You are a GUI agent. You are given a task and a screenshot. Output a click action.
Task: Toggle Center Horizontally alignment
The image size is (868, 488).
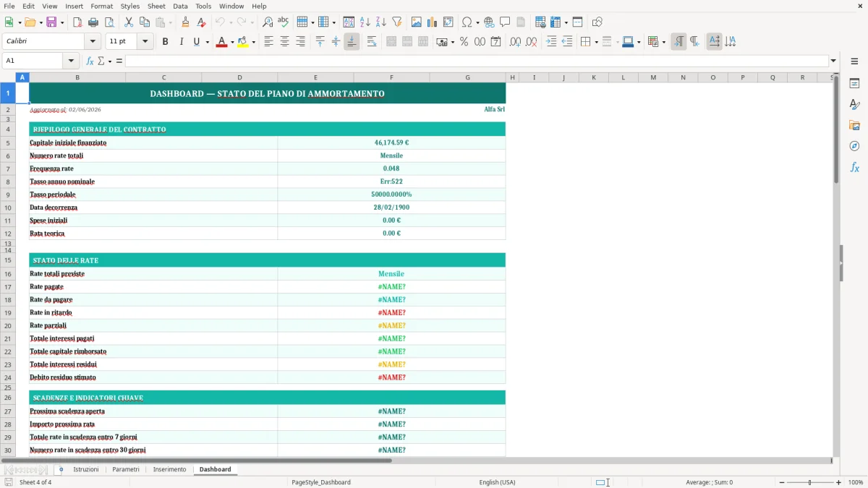tap(284, 42)
